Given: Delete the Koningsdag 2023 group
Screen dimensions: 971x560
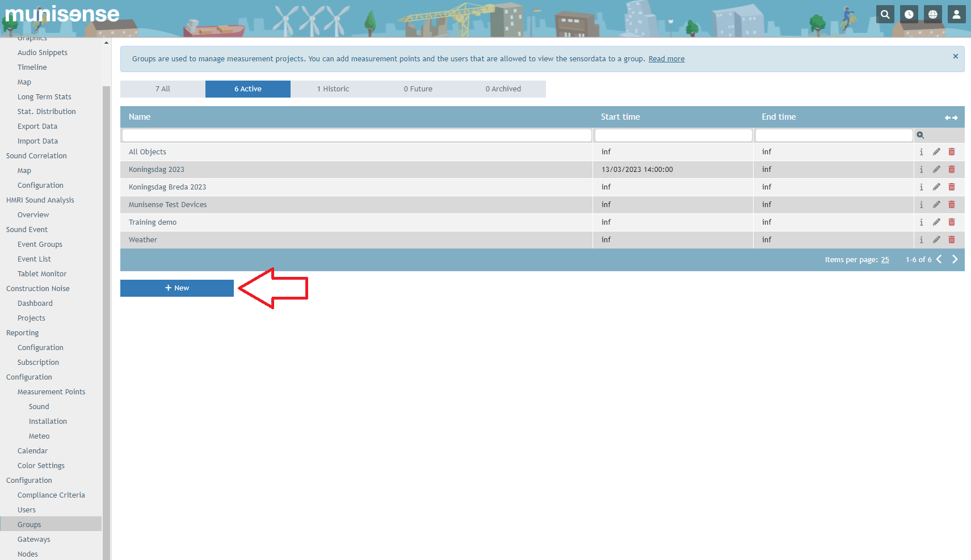Looking at the screenshot, I should pos(952,170).
